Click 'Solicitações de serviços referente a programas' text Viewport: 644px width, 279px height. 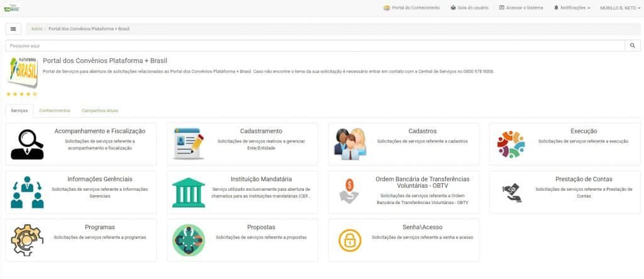[100, 237]
